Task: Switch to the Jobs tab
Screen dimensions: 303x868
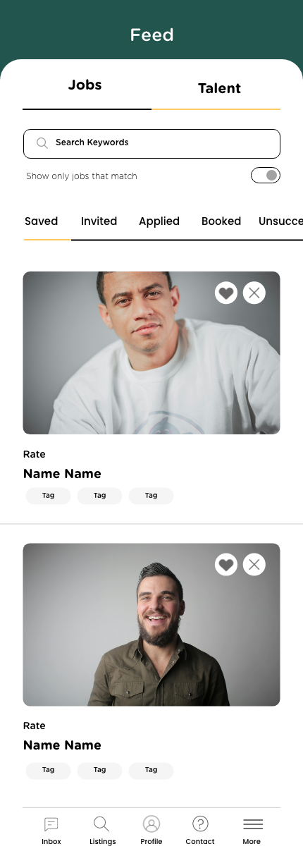Action: click(85, 85)
